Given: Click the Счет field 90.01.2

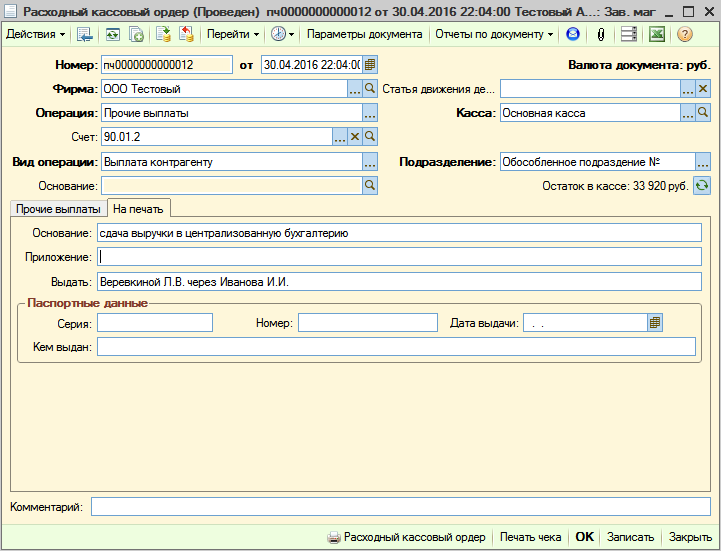Looking at the screenshot, I should (217, 137).
